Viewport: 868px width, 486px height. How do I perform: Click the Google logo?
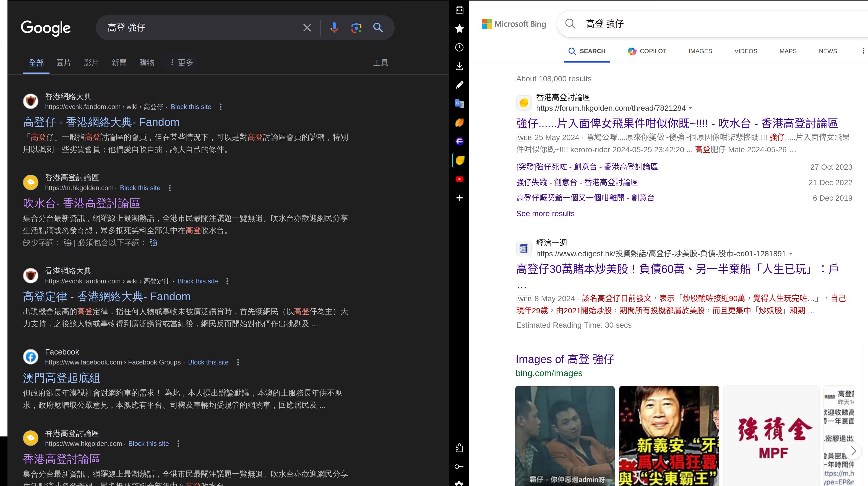click(x=46, y=28)
